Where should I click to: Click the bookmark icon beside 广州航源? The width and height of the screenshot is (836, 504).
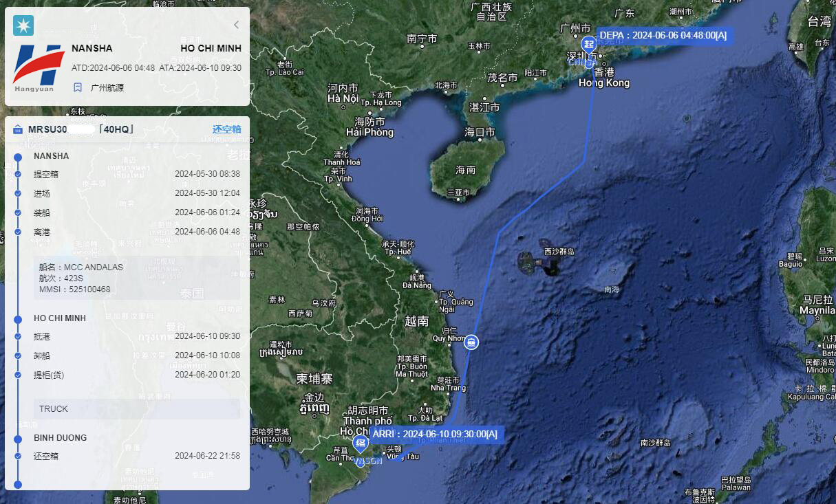[78, 87]
